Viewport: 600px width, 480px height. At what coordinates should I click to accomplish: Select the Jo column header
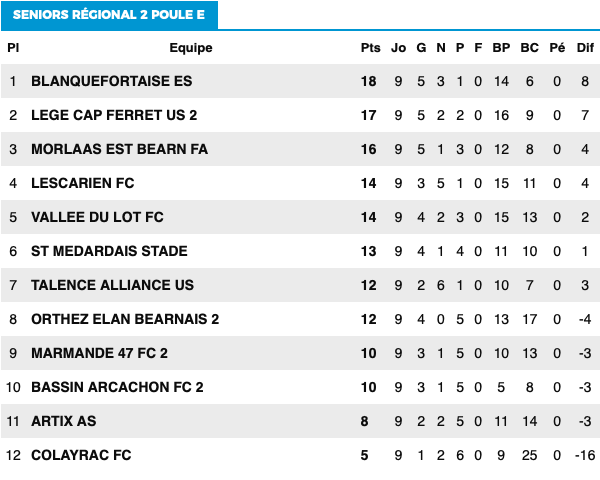398,48
